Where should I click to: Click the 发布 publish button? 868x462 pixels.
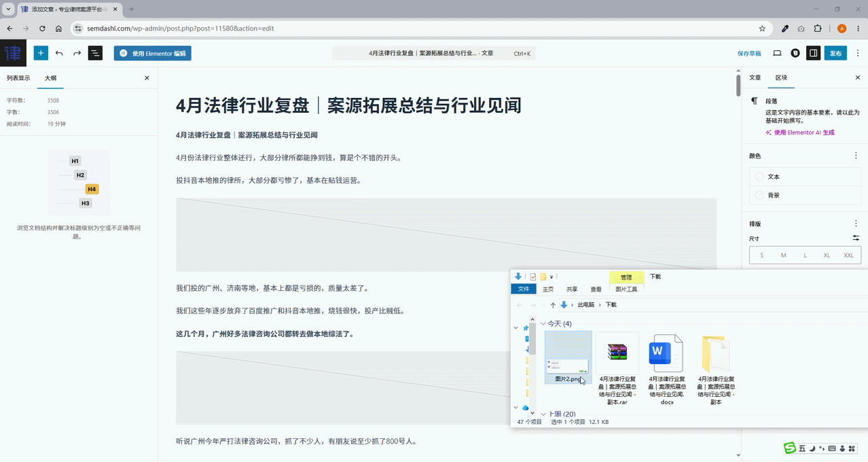pyautogui.click(x=835, y=53)
